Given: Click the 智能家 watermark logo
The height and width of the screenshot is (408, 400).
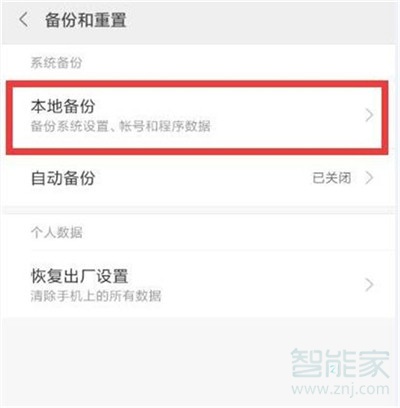Looking at the screenshot, I should click(x=340, y=363).
